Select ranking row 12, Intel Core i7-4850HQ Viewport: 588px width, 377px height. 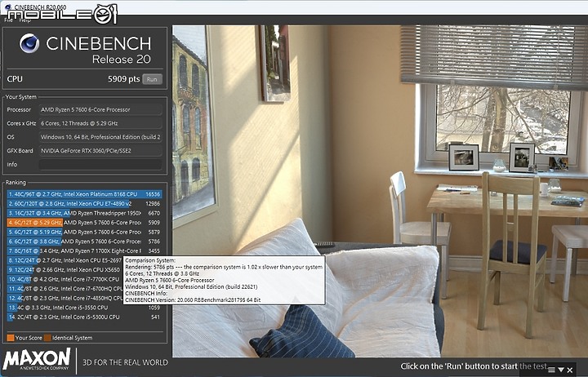coord(65,299)
